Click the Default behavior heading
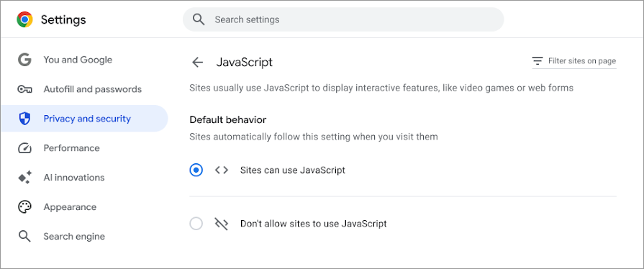Image resolution: width=644 pixels, height=269 pixels. (x=228, y=120)
